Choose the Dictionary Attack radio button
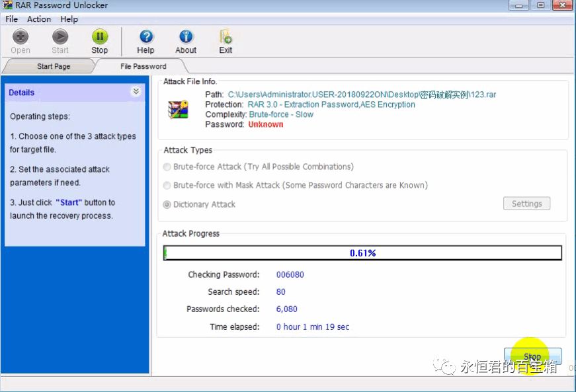 tap(167, 205)
